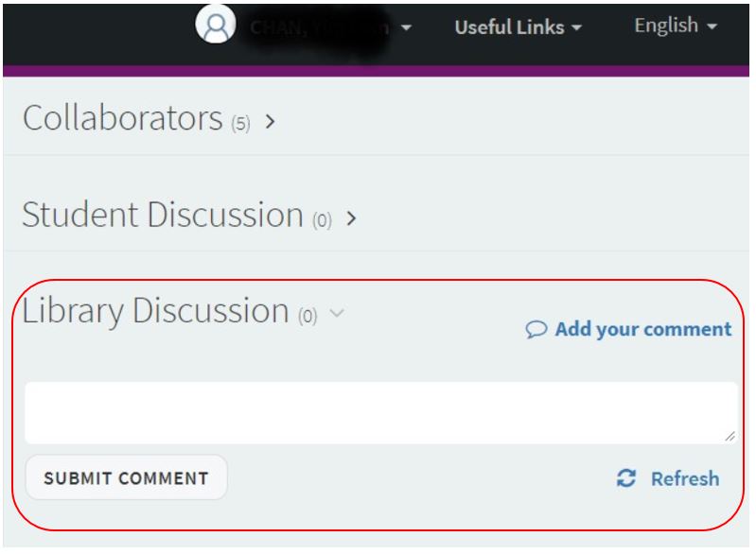Click the blurred user name text
This screenshot has height=554, width=756.
coord(319,28)
